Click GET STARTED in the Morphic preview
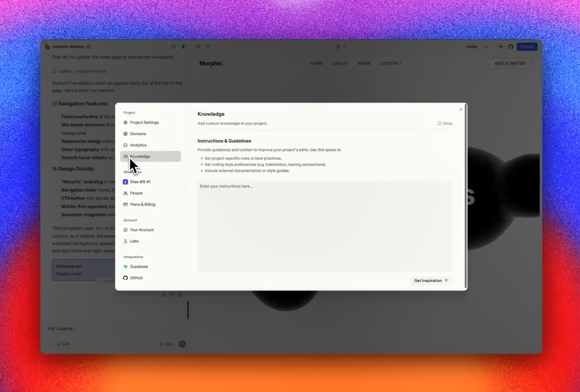The image size is (580, 392). point(510,64)
